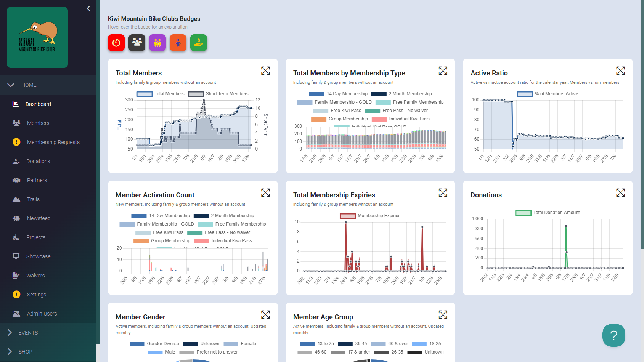Toggle Gender Diverse legend entry
Image resolution: width=644 pixels, height=362 pixels.
tap(154, 344)
